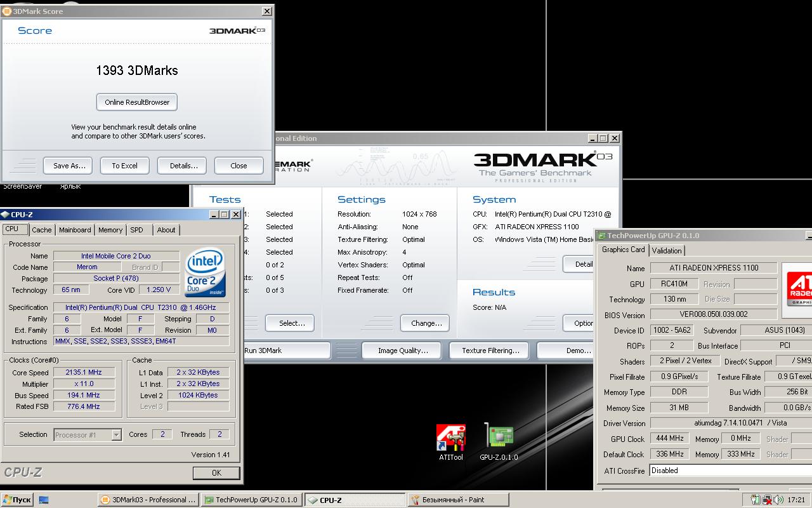Click the 336 MHz Default Clock field
The width and height of the screenshot is (812, 508).
click(670, 454)
